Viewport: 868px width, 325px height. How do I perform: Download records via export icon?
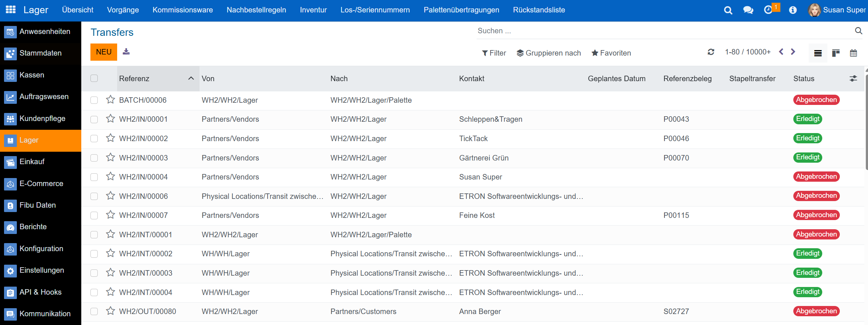click(x=126, y=52)
